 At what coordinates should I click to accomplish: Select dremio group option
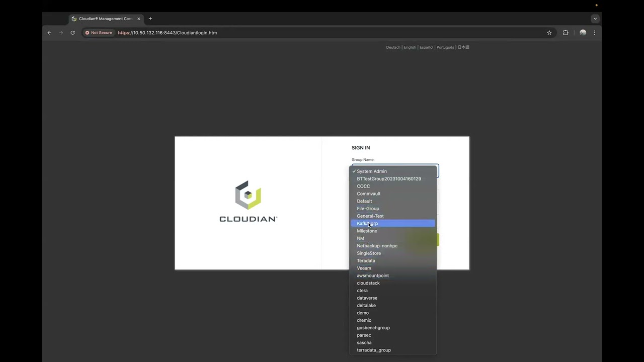[392, 320]
